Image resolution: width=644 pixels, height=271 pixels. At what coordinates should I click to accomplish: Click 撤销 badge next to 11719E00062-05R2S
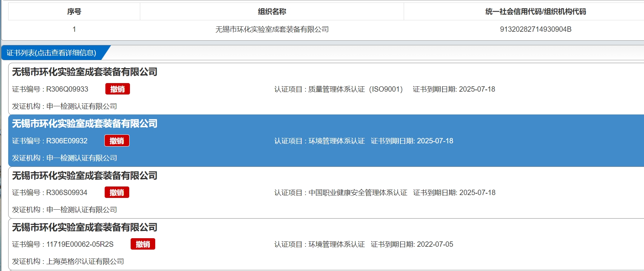tap(143, 244)
